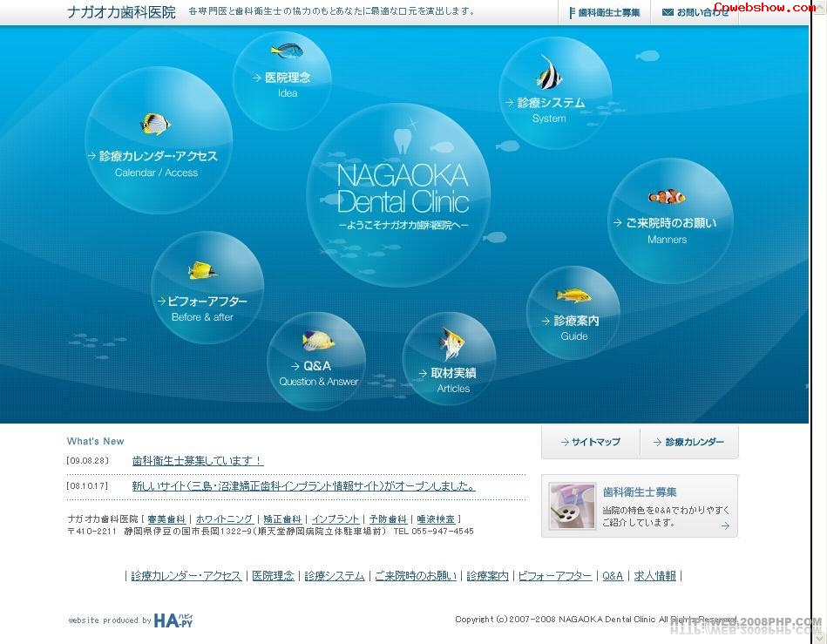
Task: Click the NAGAOKA Dental Clinic center title
Action: coord(403,188)
